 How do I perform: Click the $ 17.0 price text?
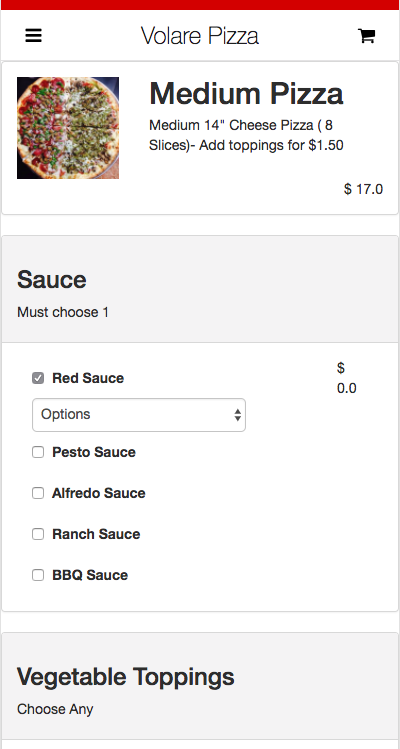(x=363, y=189)
